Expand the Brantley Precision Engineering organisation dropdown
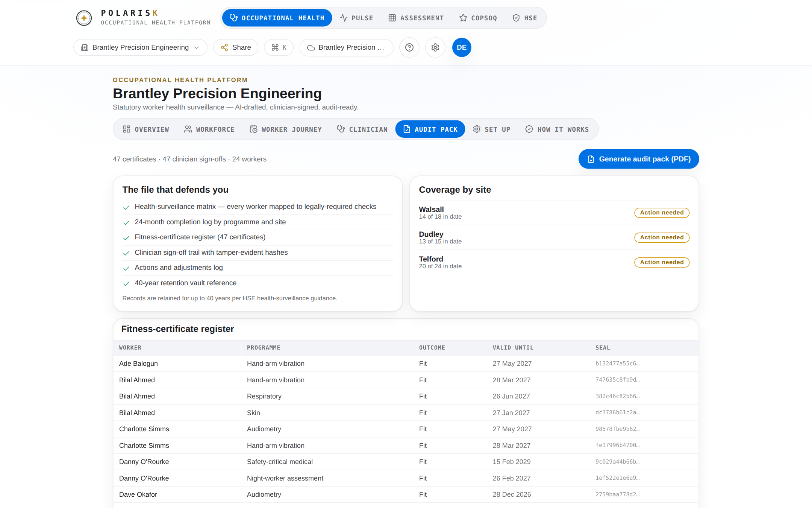The width and height of the screenshot is (812, 508). click(x=140, y=47)
